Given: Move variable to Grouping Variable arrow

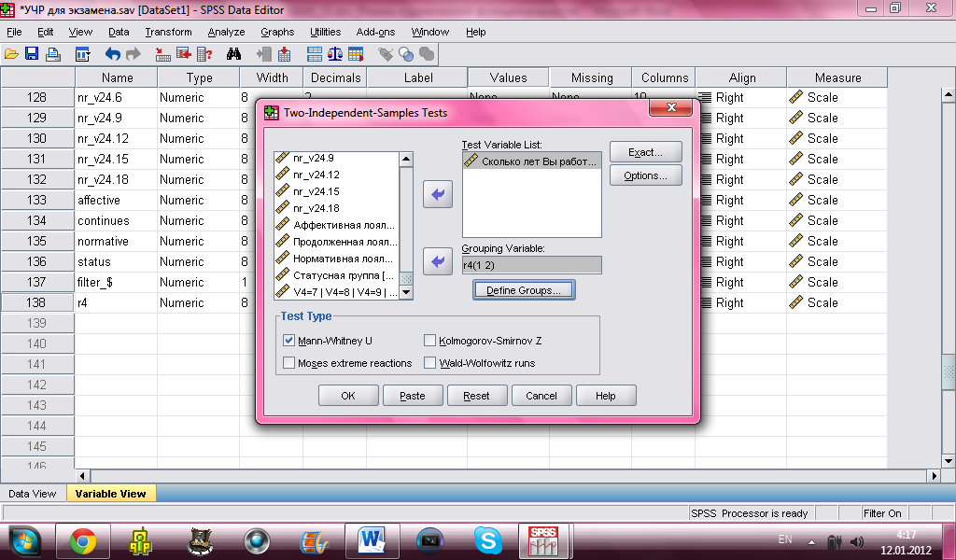Looking at the screenshot, I should point(438,261).
